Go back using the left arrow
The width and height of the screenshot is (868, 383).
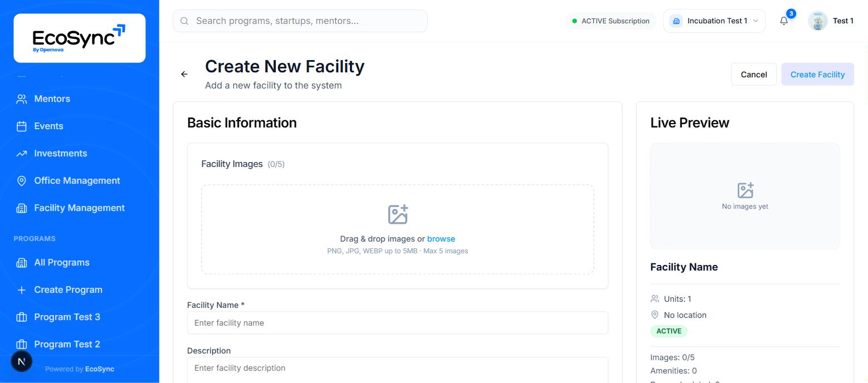(184, 74)
